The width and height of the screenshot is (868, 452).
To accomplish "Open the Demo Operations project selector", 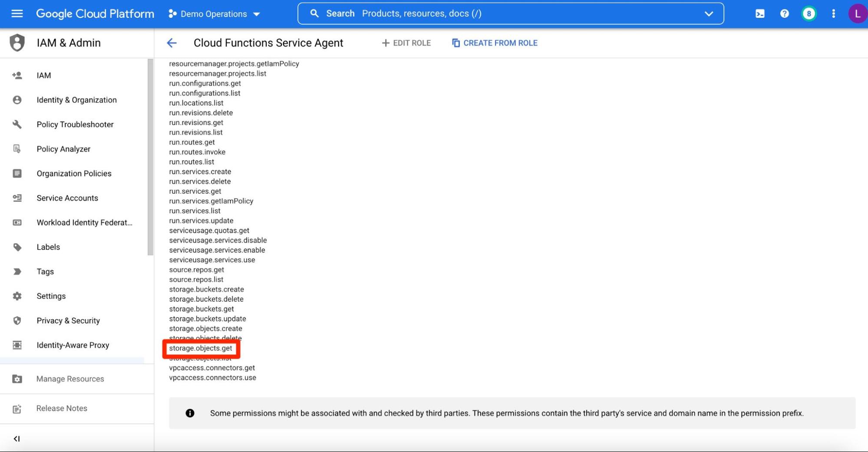I will pos(214,14).
